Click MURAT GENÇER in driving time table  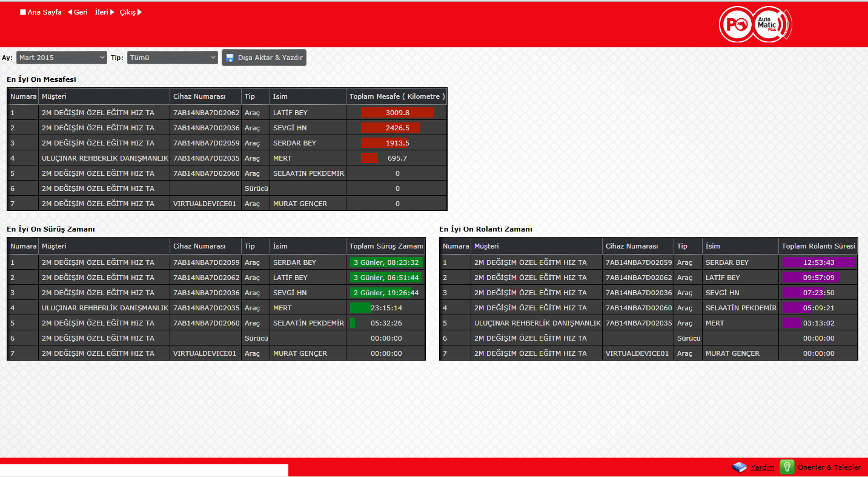tap(300, 353)
